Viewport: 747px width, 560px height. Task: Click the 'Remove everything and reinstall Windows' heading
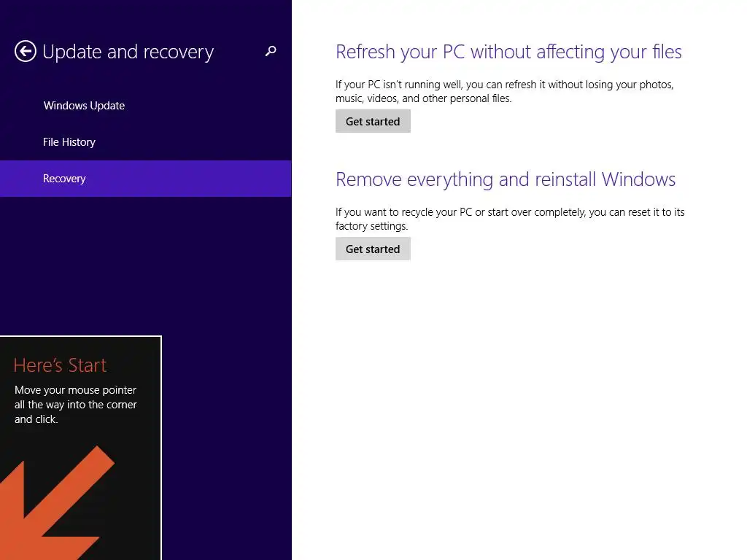[x=506, y=179]
